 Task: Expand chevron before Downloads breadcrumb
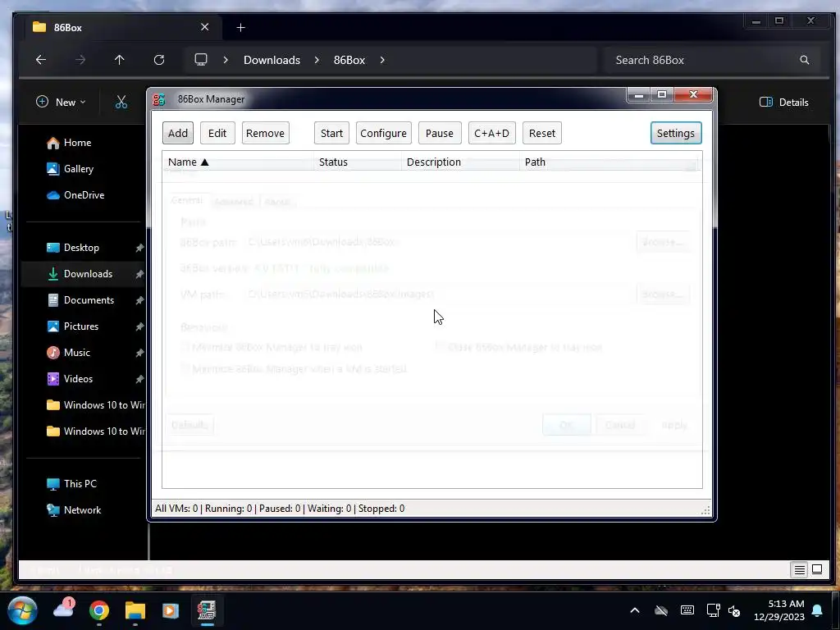226,60
